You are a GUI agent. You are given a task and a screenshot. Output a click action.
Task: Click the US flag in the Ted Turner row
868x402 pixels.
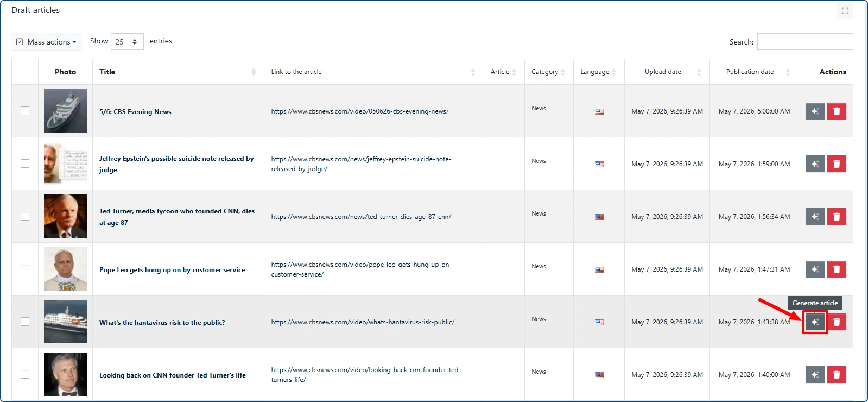click(599, 217)
